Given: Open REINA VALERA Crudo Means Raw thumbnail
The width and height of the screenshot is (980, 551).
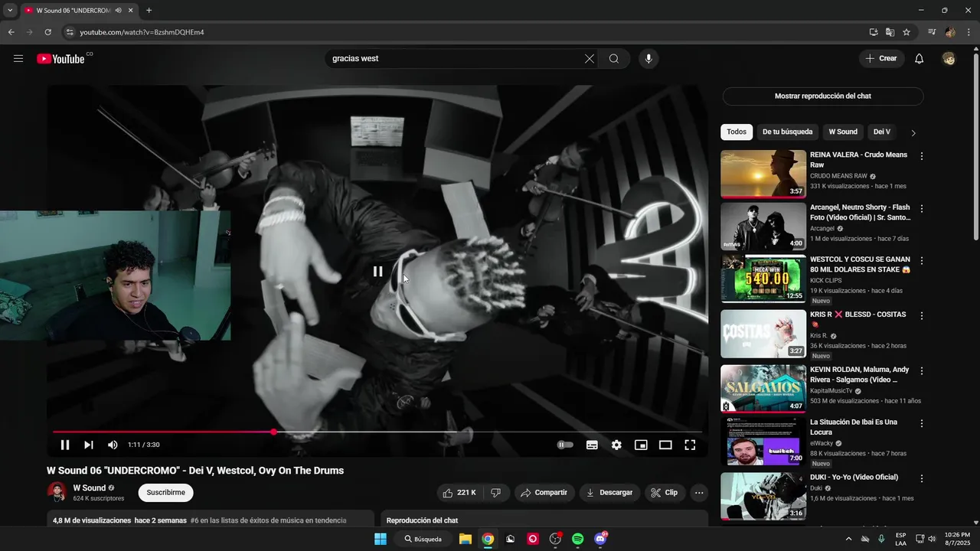Looking at the screenshot, I should [763, 174].
